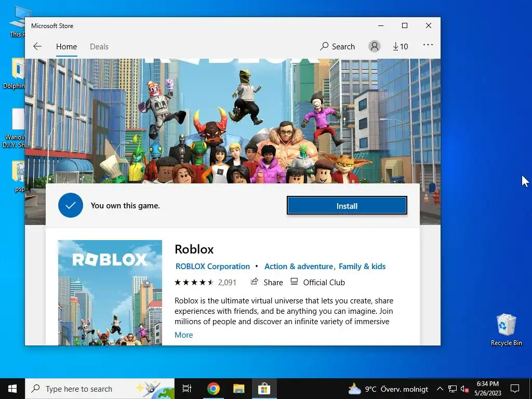The width and height of the screenshot is (532, 399).
Task: Click the Roblox cover art thumbnail
Action: [110, 292]
